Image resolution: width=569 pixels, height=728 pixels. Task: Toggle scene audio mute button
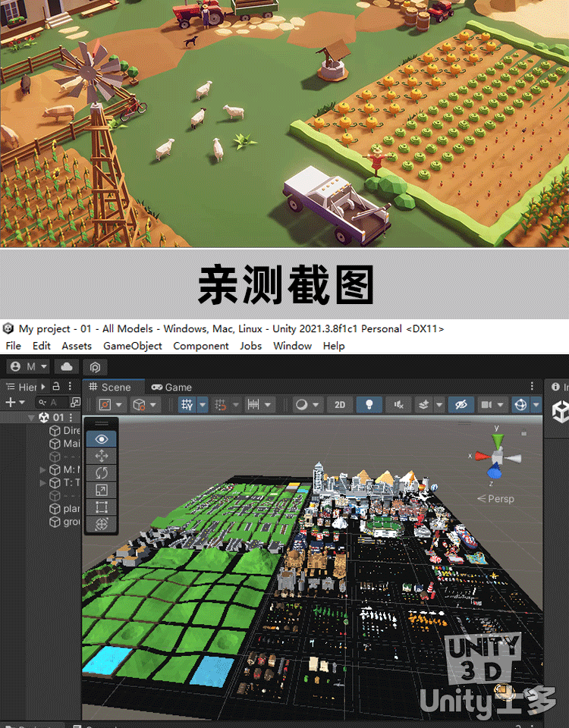[x=398, y=405]
